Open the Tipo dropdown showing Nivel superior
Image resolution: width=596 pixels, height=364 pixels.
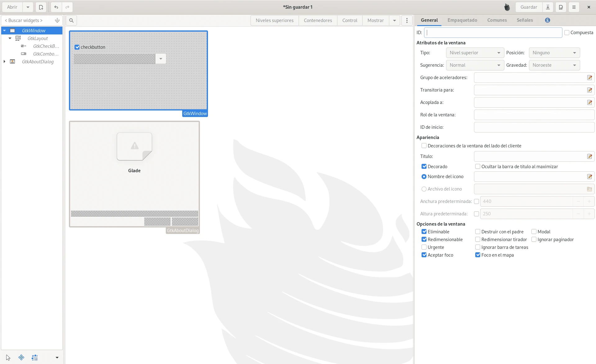(x=475, y=53)
